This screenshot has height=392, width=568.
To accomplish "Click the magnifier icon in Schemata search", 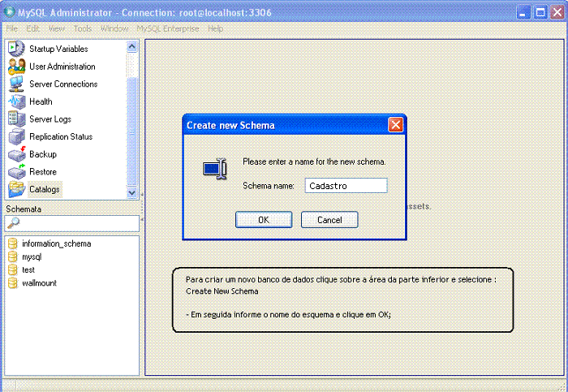I will click(x=14, y=223).
